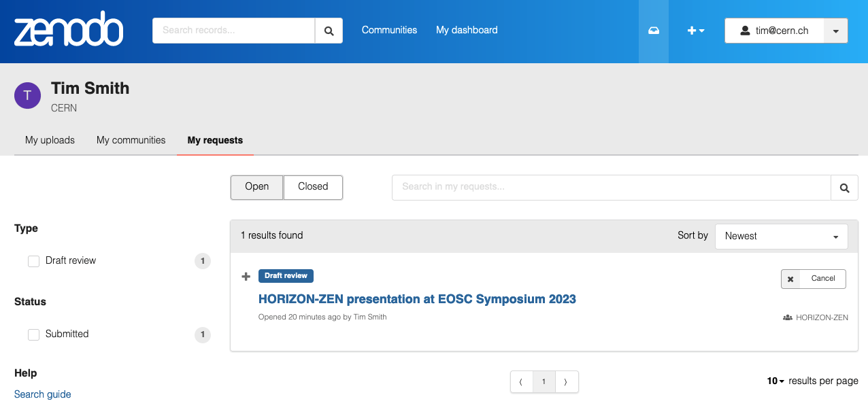The height and width of the screenshot is (414, 868).
Task: Change the 10 results per page dropdown
Action: coord(775,381)
